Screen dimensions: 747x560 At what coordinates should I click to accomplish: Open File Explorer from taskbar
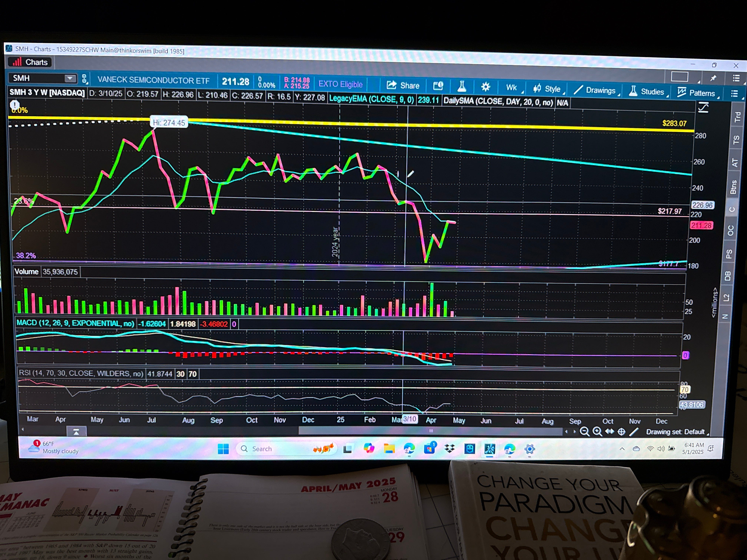(x=389, y=449)
